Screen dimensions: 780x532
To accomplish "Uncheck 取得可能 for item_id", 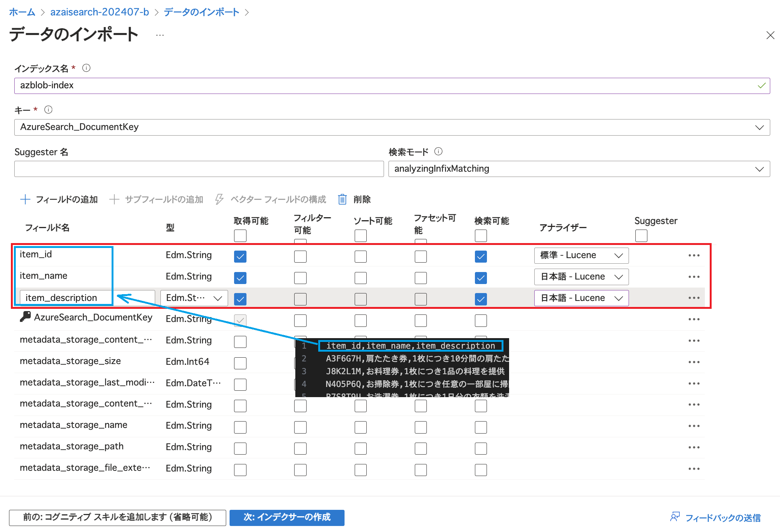I will pyautogui.click(x=240, y=257).
